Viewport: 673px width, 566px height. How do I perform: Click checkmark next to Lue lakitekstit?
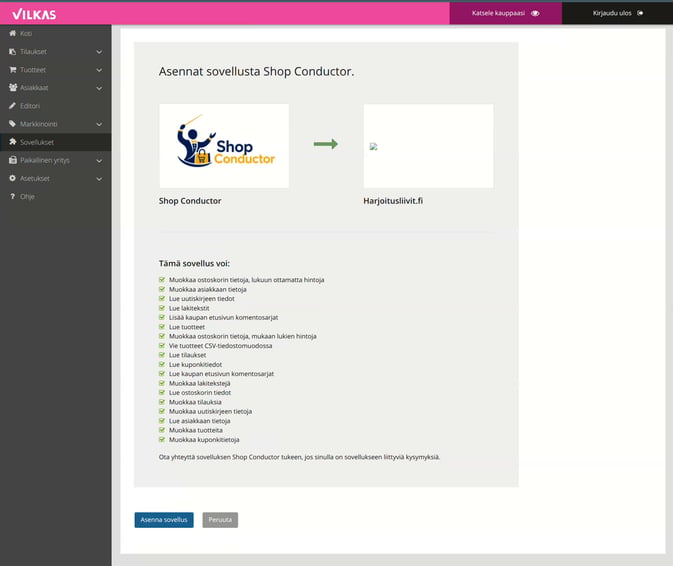(162, 308)
